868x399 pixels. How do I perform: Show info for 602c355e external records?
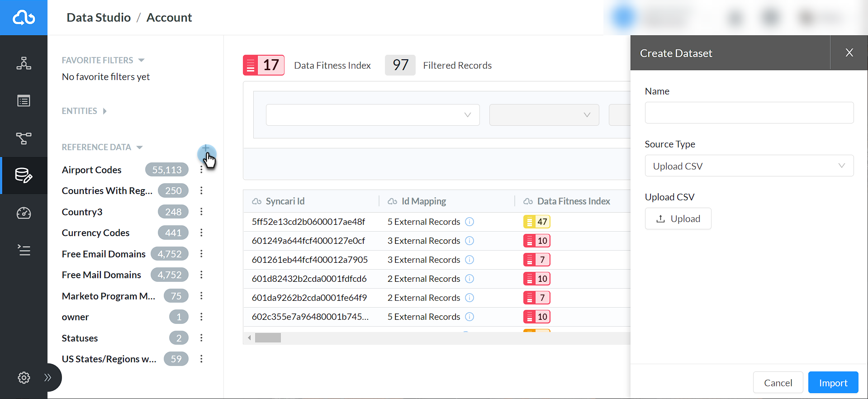470,317
